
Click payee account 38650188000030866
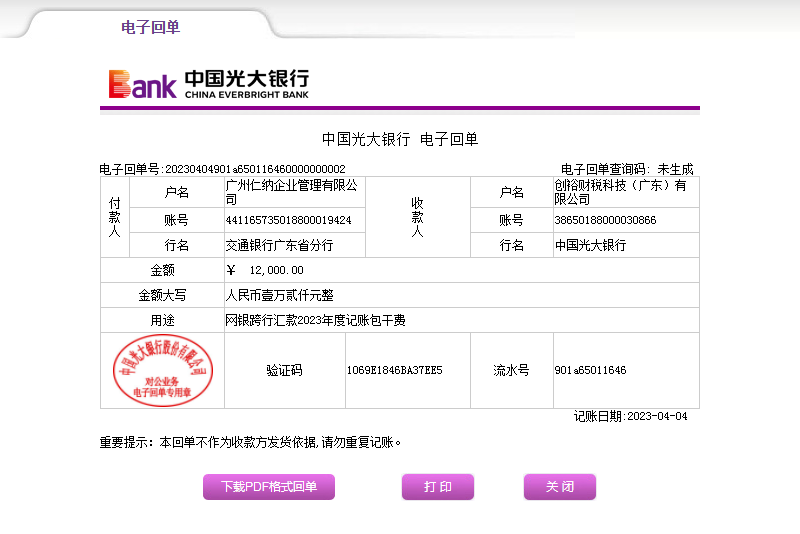(605, 220)
